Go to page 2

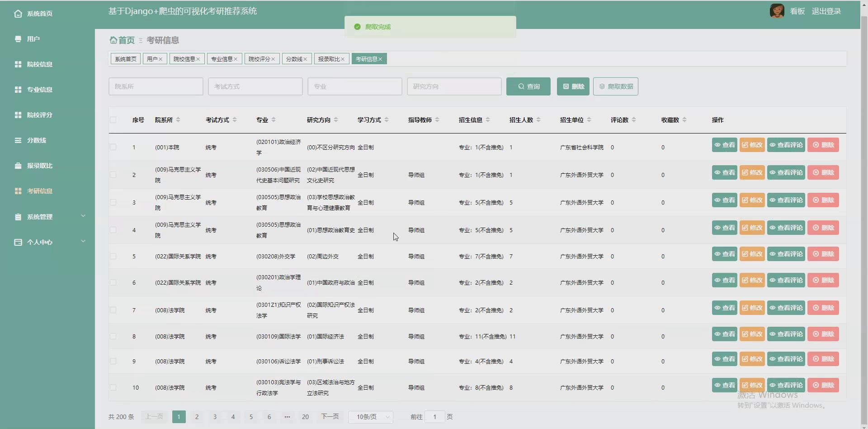tap(197, 417)
